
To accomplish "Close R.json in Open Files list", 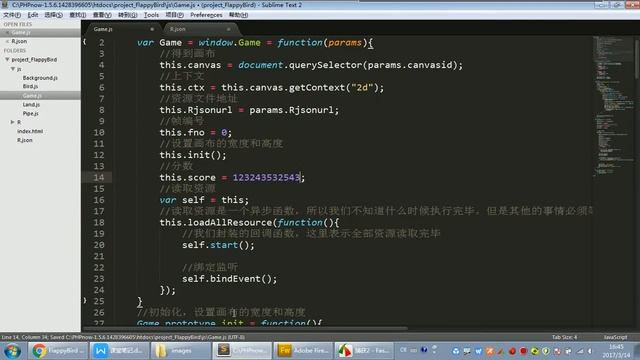I will pos(7,41).
